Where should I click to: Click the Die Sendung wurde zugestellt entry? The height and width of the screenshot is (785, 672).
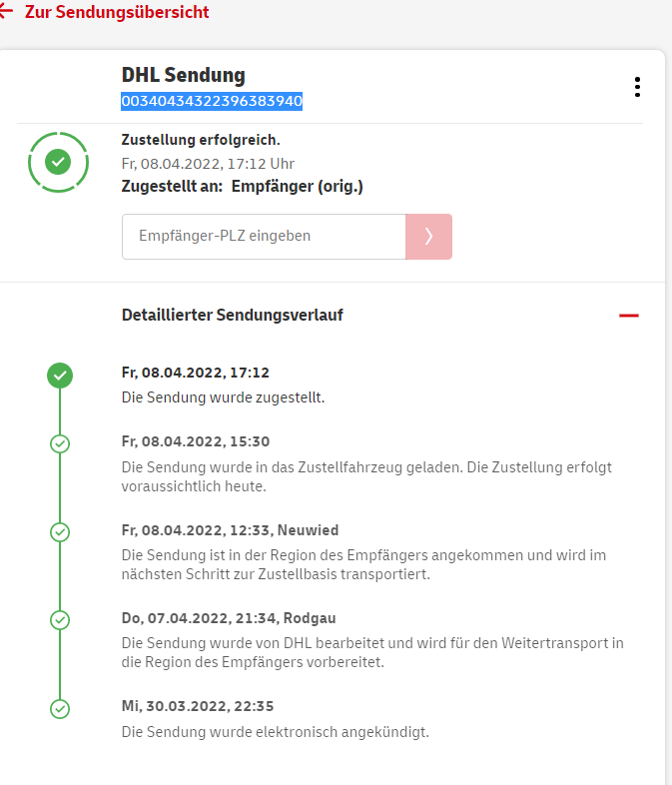223,397
